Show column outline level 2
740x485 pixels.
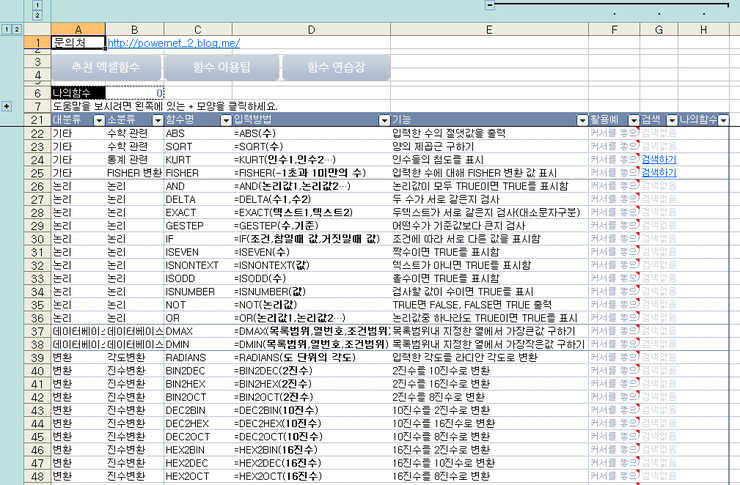click(x=37, y=16)
